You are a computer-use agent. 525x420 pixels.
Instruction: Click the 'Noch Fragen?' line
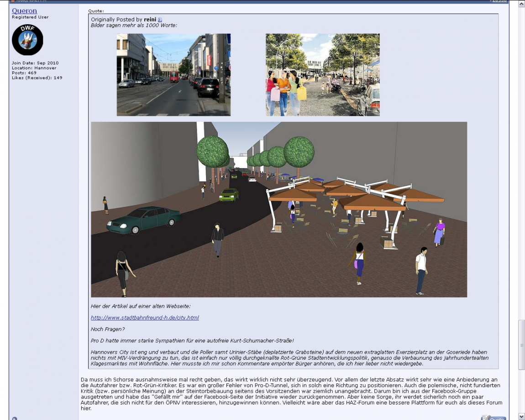pos(107,329)
